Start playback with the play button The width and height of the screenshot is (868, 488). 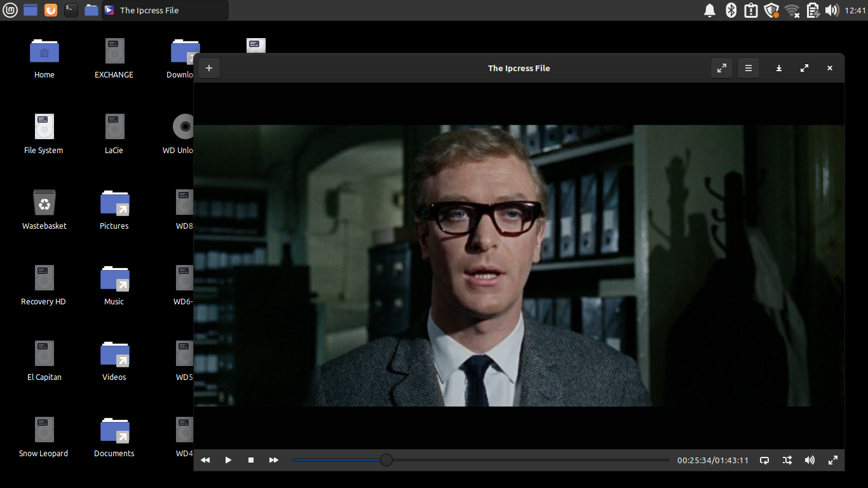(x=228, y=460)
